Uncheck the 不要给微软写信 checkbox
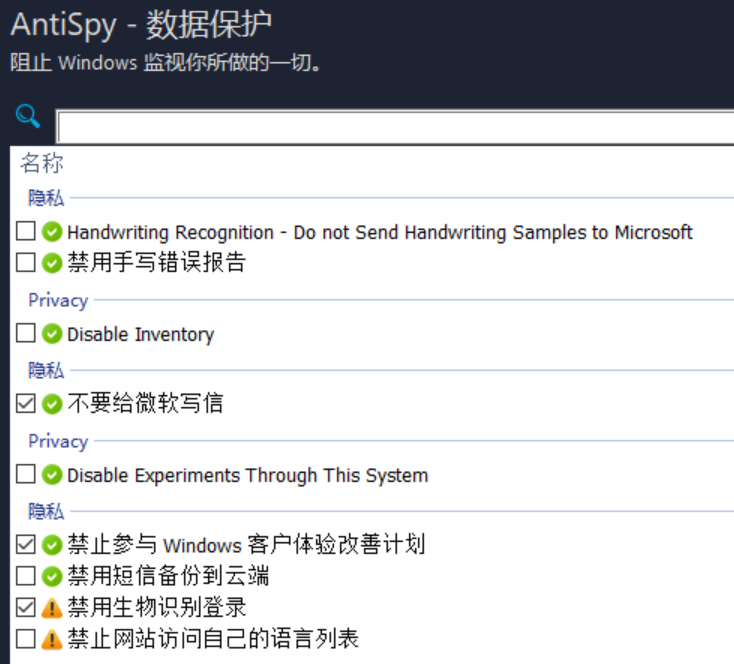Image resolution: width=734 pixels, height=664 pixels. (26, 403)
